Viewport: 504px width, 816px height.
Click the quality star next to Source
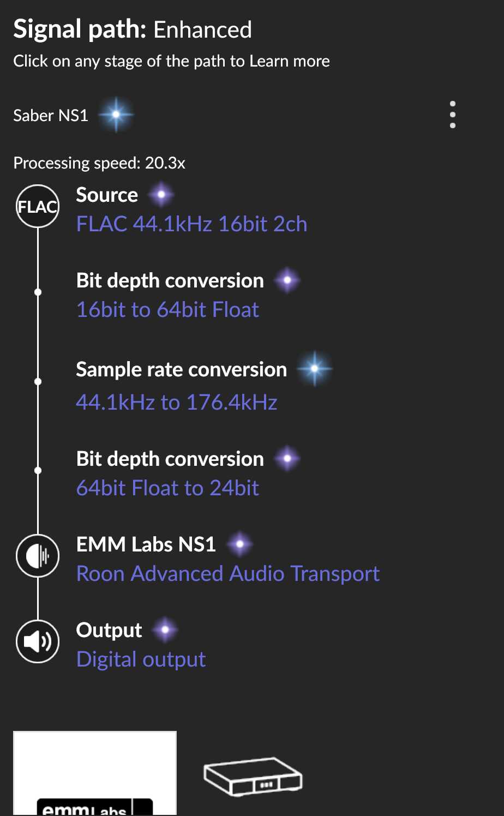(x=161, y=195)
